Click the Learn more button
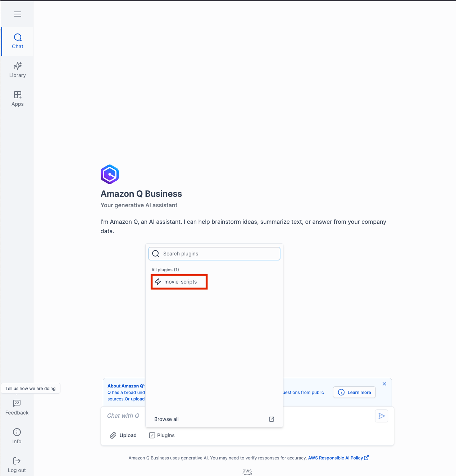This screenshot has width=456, height=476. [x=354, y=393]
